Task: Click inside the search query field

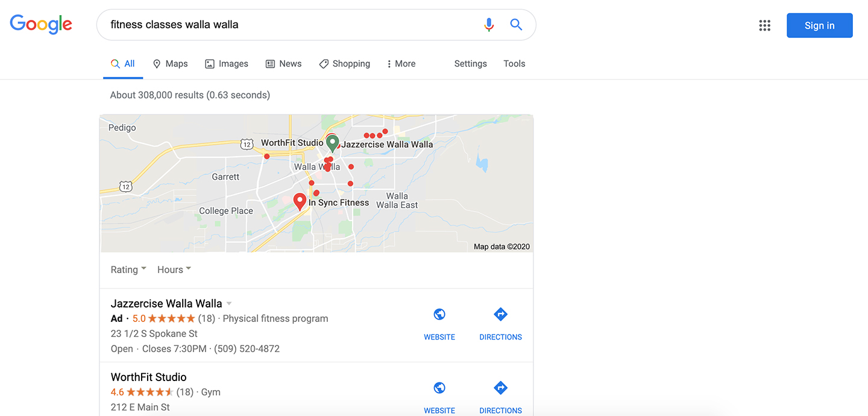Action: (241, 25)
